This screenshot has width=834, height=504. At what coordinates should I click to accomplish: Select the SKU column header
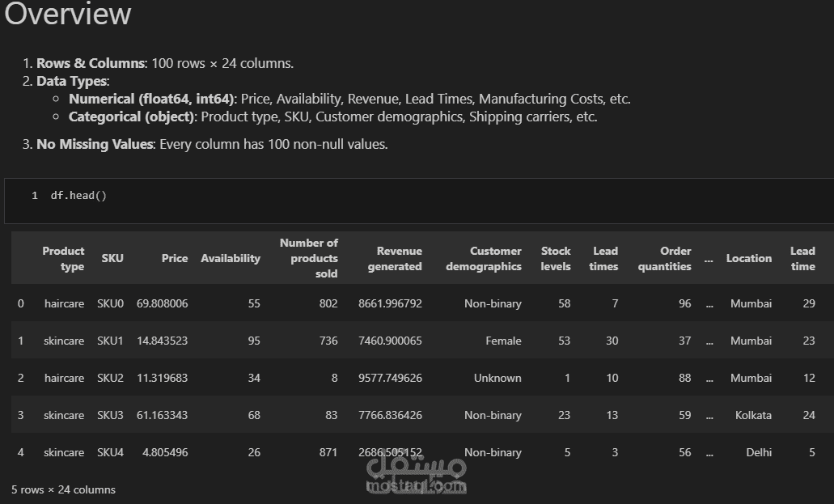[x=112, y=259]
